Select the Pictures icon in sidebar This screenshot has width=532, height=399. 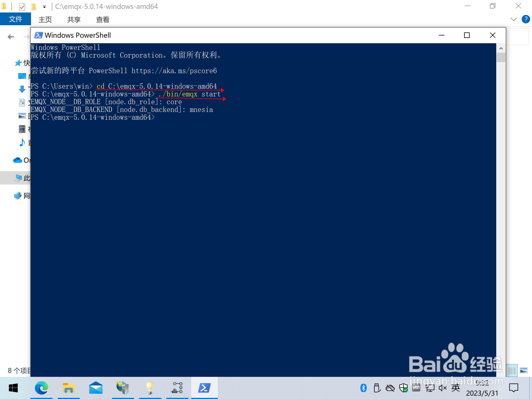pyautogui.click(x=22, y=116)
